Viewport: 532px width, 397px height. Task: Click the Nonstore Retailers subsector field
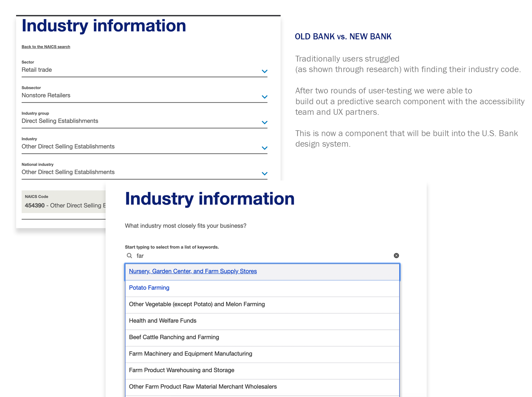tap(139, 95)
